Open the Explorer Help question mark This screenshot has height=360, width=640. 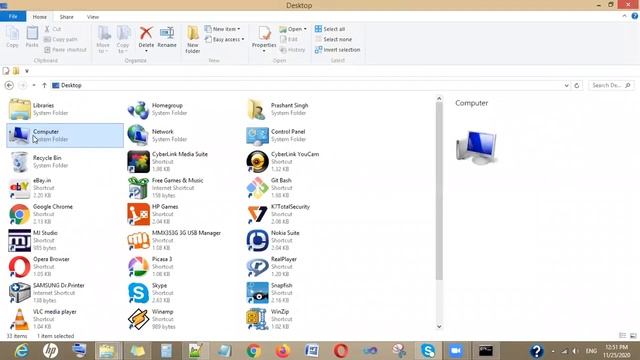click(635, 16)
